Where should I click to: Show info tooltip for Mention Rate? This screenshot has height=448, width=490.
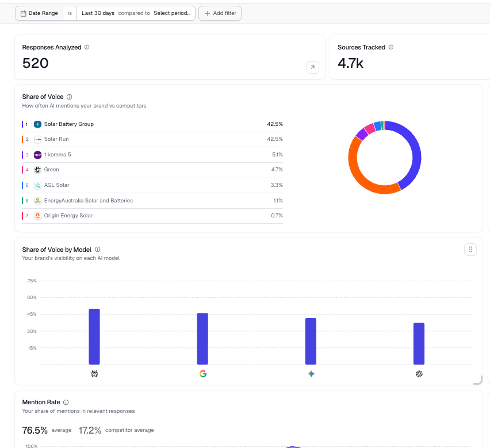pos(66,403)
